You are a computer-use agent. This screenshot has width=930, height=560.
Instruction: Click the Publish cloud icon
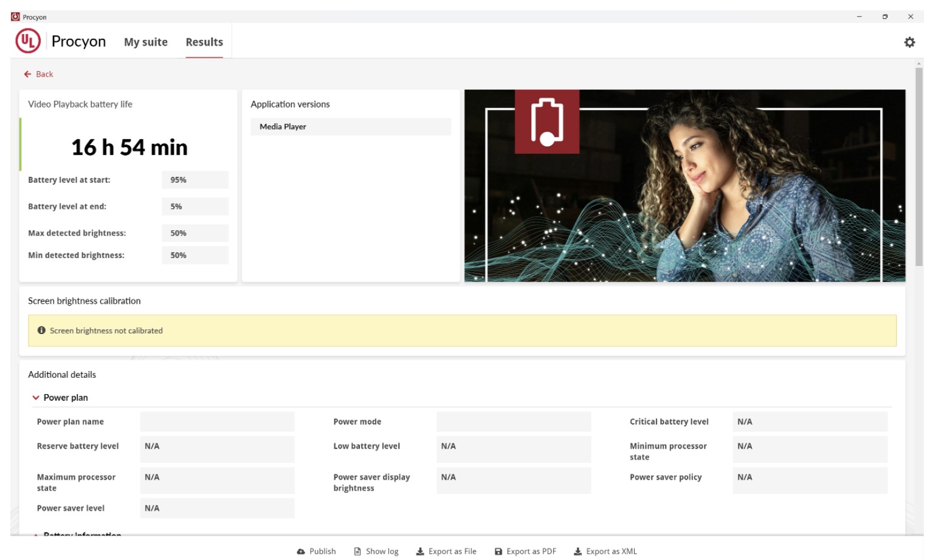pos(301,551)
